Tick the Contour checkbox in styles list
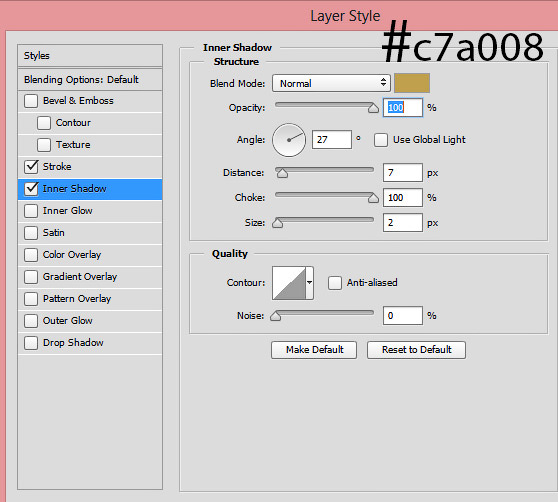 click(x=44, y=123)
